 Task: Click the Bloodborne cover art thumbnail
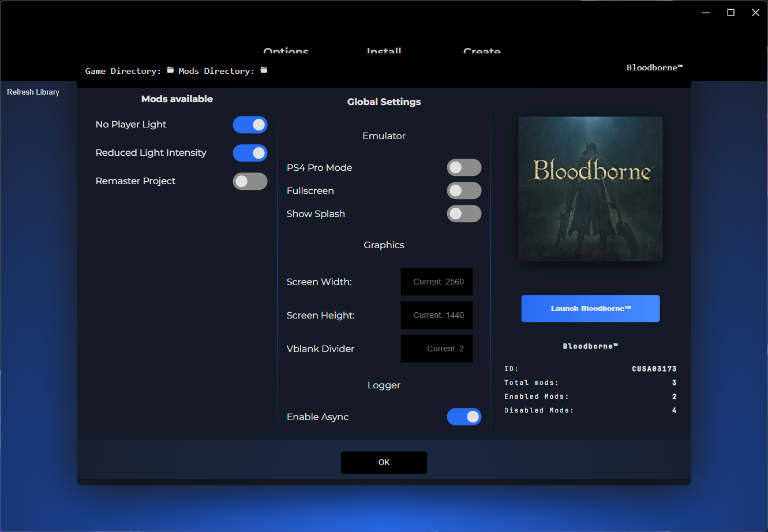click(x=590, y=189)
